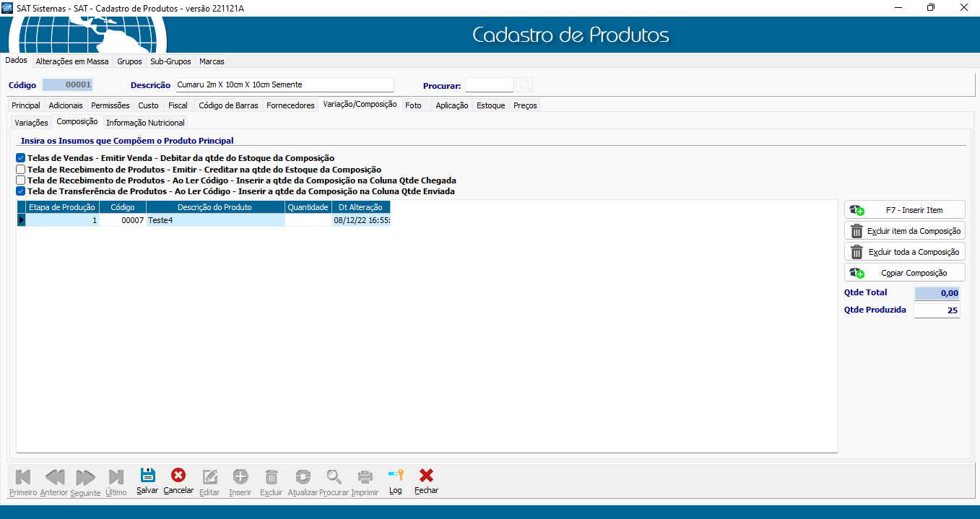Screen dimensions: 980x519
Task: Click the Qtde Produzida input field
Action: pyautogui.click(x=937, y=310)
